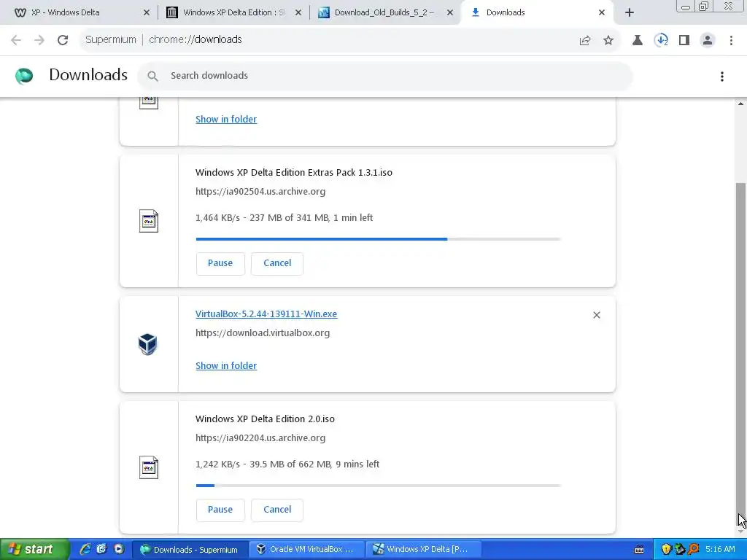Click the Delta Edition 2.0 progress bar

[x=379, y=486]
